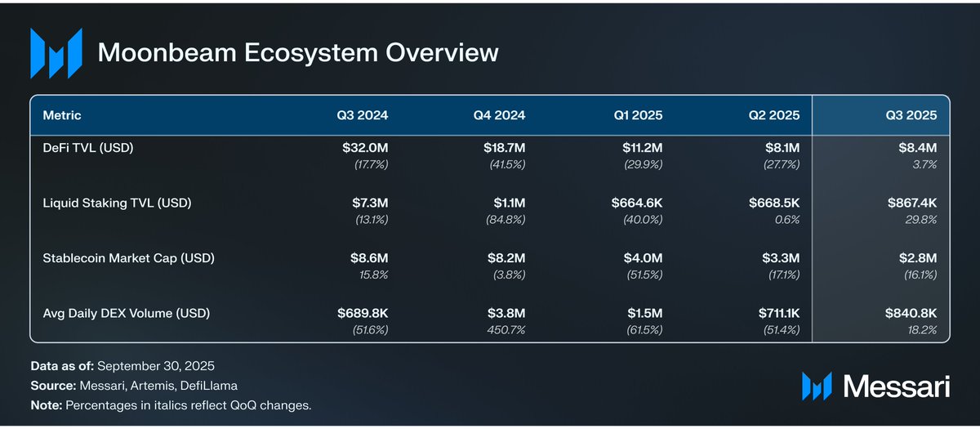Click the $8.2M stablecoin market cap value
The image size is (980, 429).
[x=505, y=257]
